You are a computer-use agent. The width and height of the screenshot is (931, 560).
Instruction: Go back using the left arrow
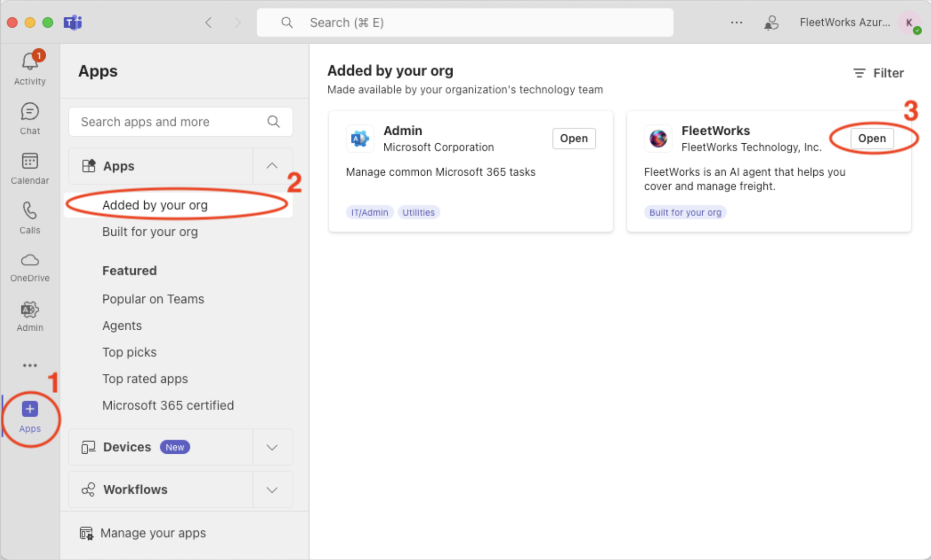(209, 22)
